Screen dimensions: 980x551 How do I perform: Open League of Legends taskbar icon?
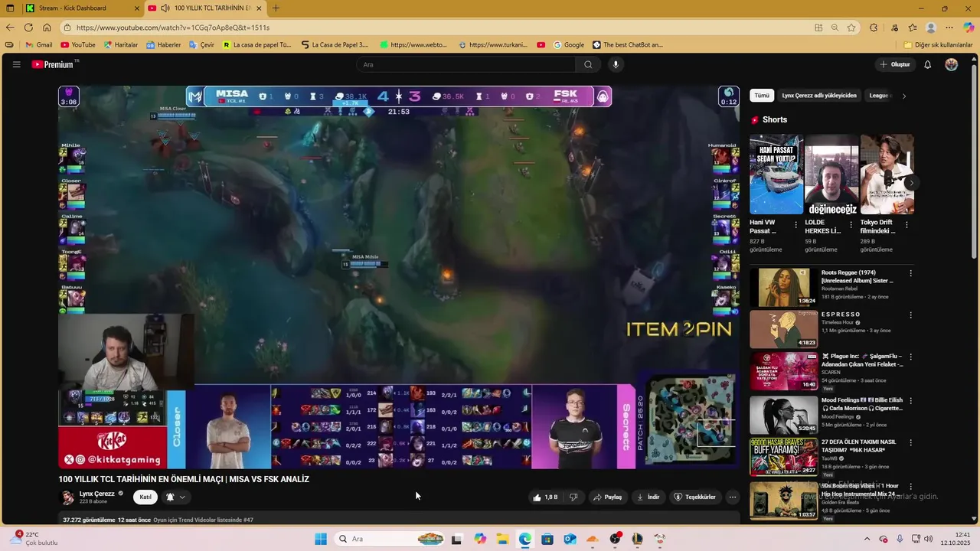(x=637, y=539)
